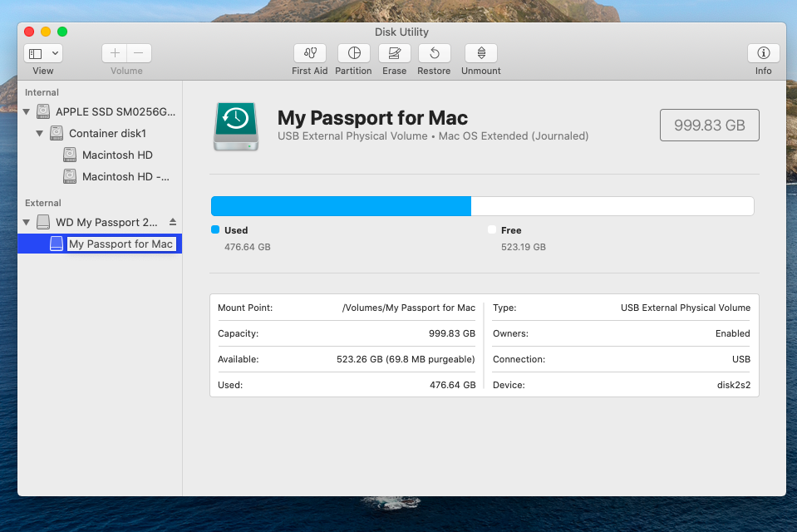Select WD My Passport external disk
797x532 pixels.
106,222
